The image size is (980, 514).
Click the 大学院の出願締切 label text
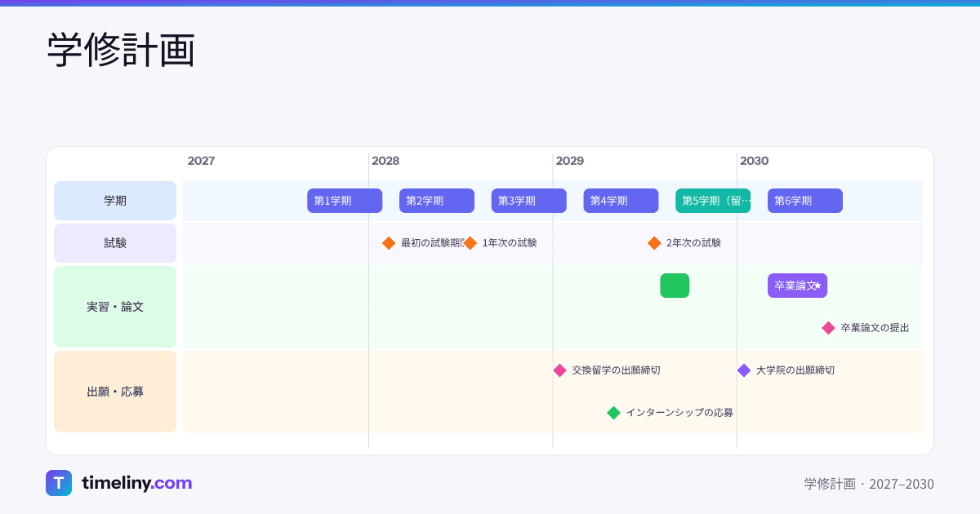click(795, 370)
